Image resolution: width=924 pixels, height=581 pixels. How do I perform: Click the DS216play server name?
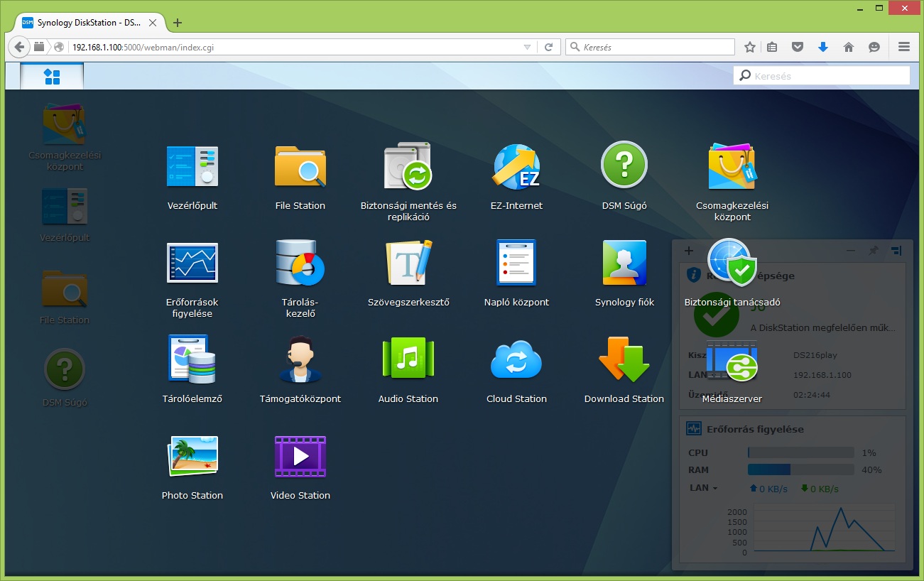817,354
